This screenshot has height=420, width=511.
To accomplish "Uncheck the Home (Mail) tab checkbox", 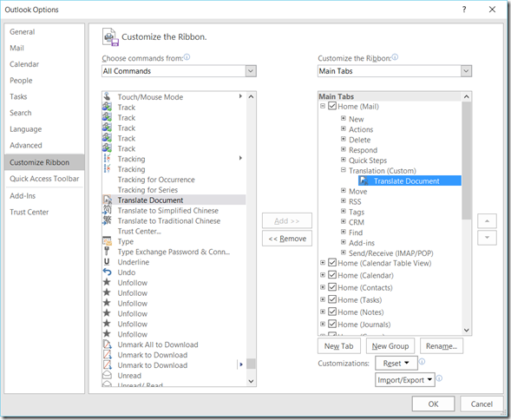I will (332, 106).
